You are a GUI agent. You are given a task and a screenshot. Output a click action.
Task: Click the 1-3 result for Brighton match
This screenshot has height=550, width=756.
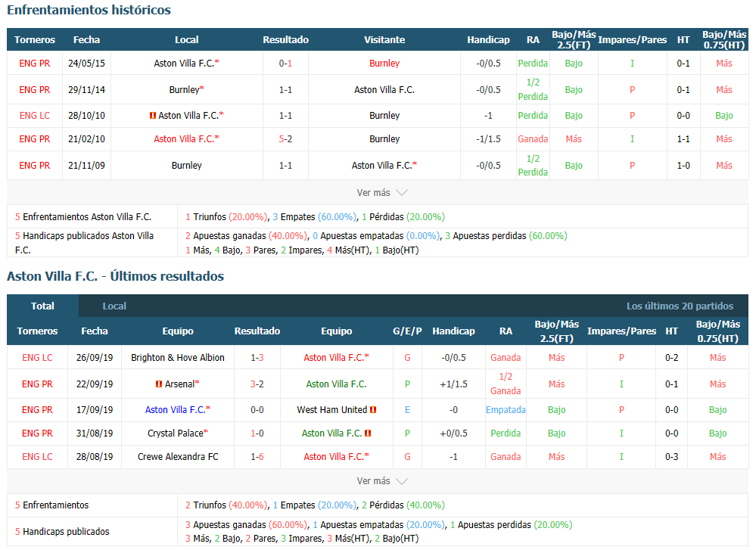pyautogui.click(x=257, y=358)
